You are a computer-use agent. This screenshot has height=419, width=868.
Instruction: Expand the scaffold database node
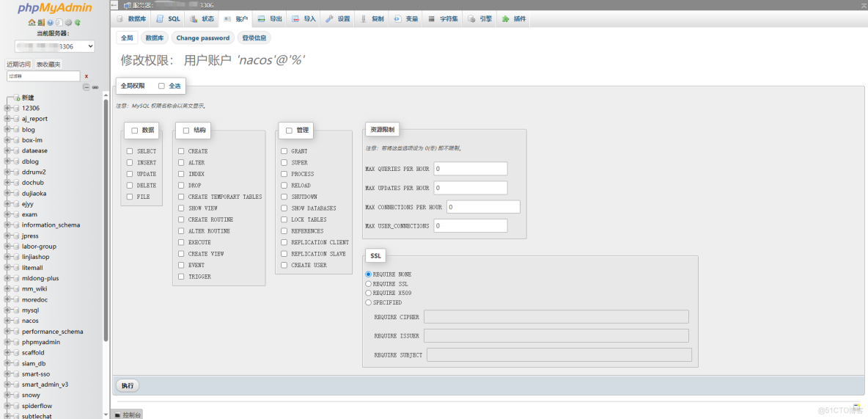7,352
